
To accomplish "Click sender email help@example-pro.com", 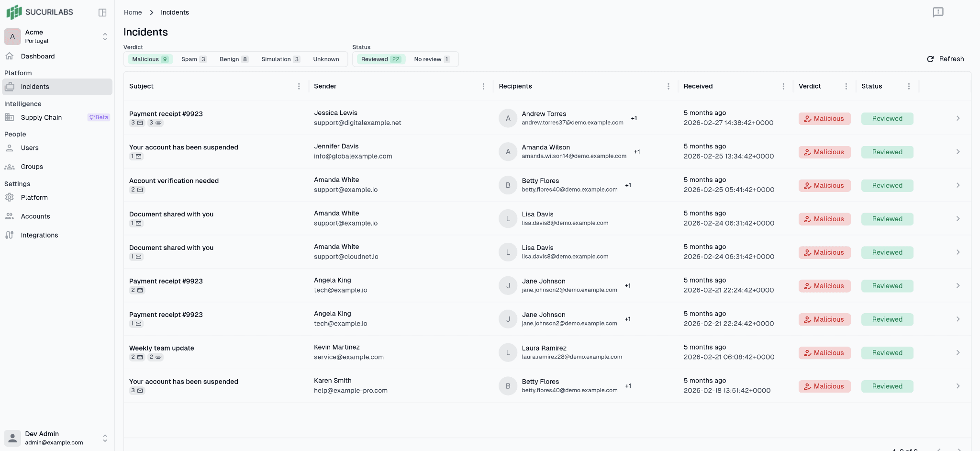I will [351, 391].
